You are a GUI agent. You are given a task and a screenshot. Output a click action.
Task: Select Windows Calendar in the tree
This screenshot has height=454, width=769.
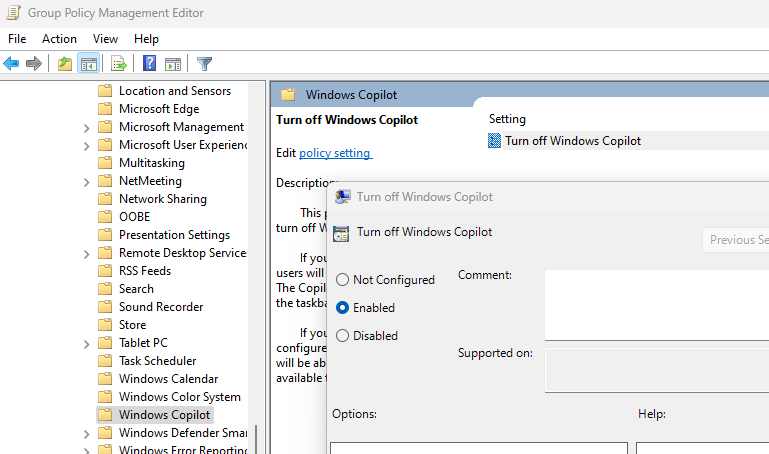click(168, 379)
